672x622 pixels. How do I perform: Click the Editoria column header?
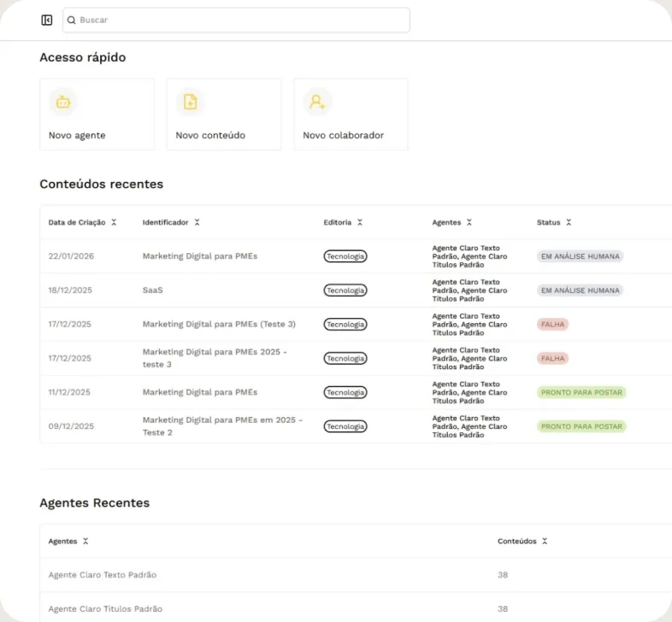338,222
